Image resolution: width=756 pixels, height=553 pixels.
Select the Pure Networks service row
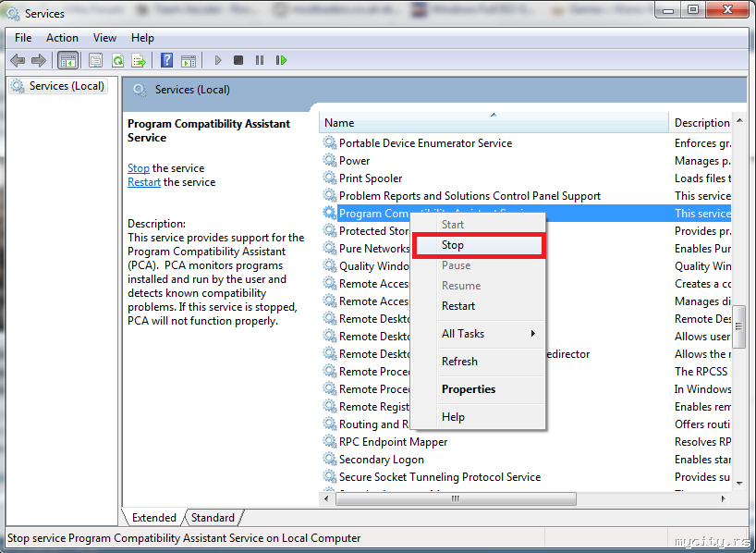pos(374,249)
